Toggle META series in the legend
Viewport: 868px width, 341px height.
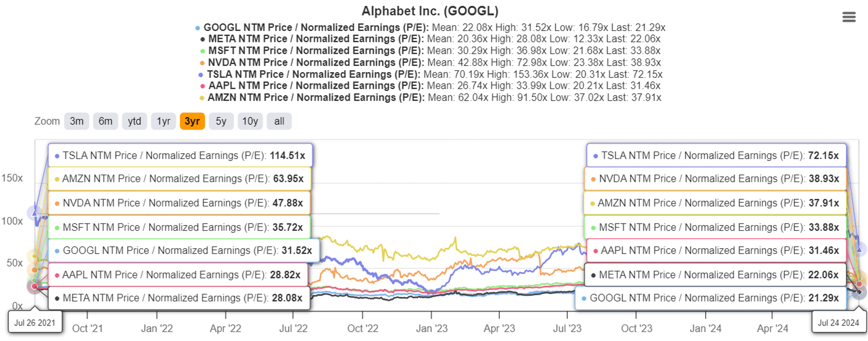316,39
